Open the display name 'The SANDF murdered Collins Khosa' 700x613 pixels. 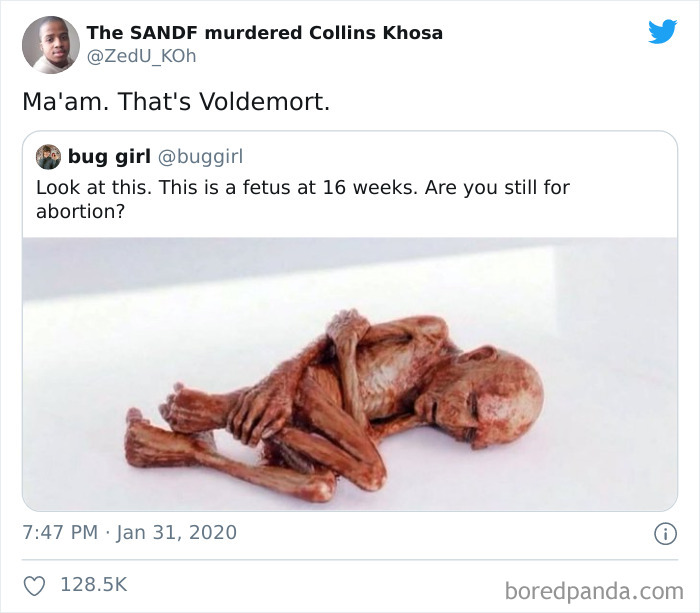click(x=264, y=33)
